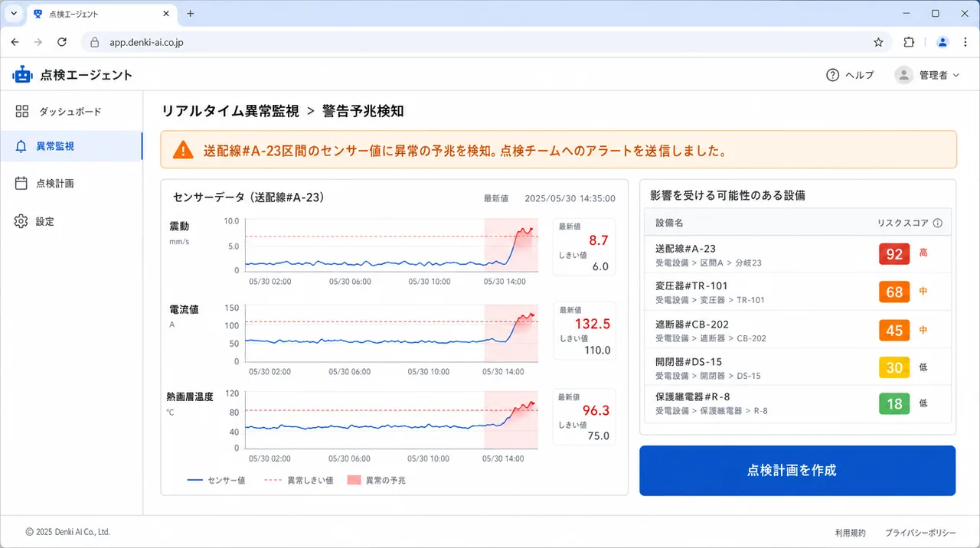Click the 設定 gear icon in sidebar
The height and width of the screenshot is (548, 980).
pos(21,221)
